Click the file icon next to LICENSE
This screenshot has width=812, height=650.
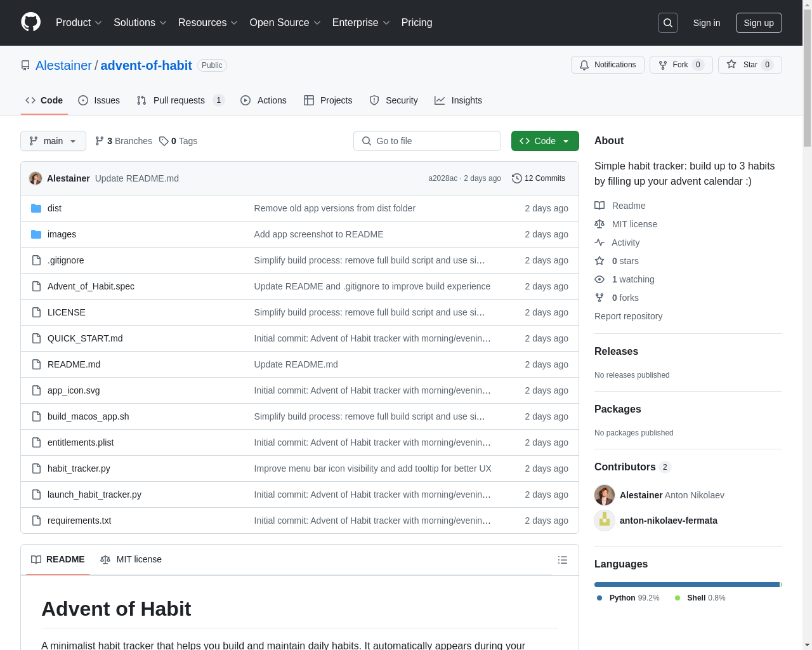coord(36,312)
